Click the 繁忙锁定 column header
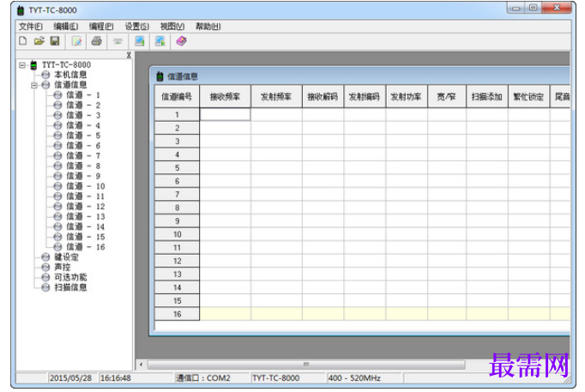585x392 pixels. [x=528, y=97]
